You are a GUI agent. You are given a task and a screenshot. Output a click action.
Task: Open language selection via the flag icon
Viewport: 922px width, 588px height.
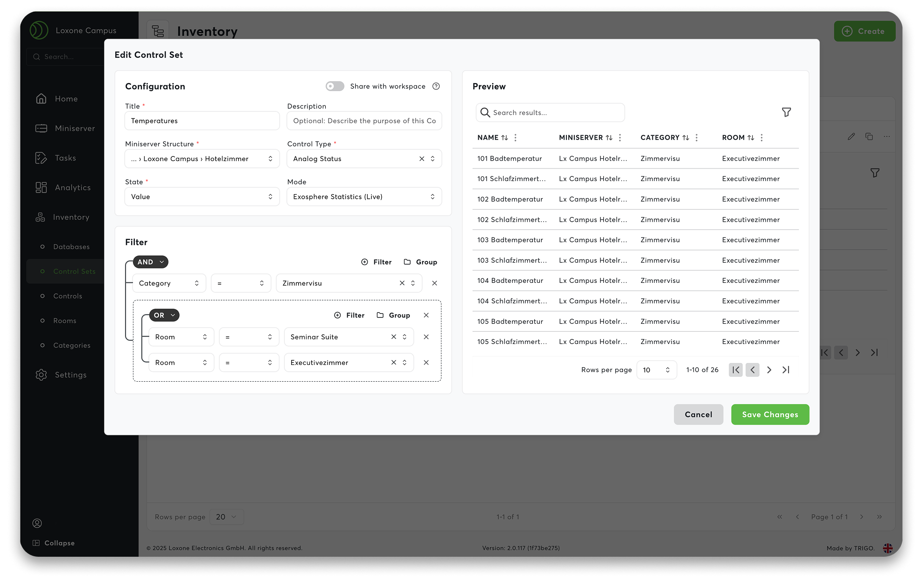pos(887,548)
